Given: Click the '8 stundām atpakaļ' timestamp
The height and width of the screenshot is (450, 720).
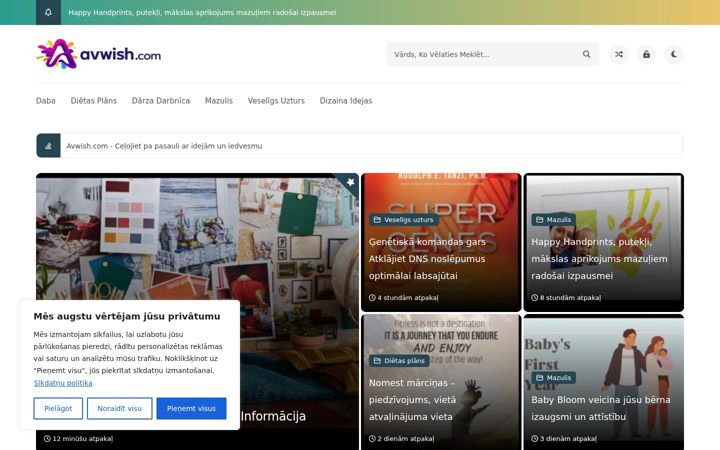Looking at the screenshot, I should pyautogui.click(x=566, y=298).
